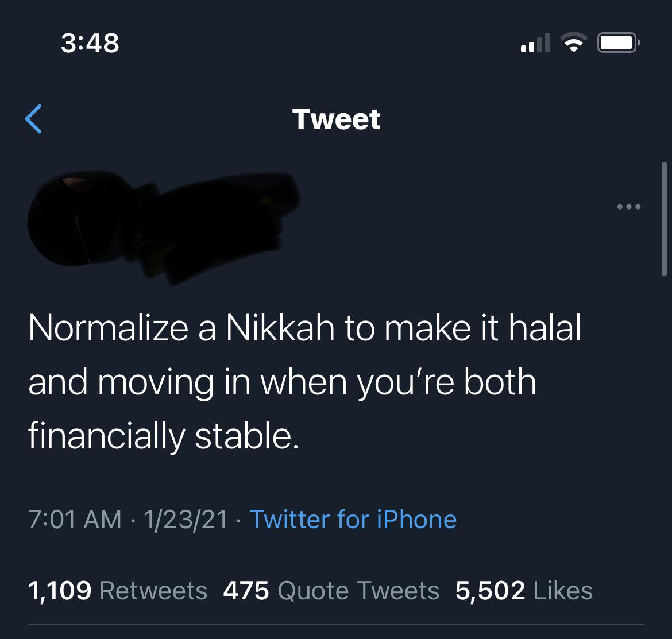The width and height of the screenshot is (672, 639).
Task: Tap the word Nikkah in the tweet
Action: (x=280, y=328)
